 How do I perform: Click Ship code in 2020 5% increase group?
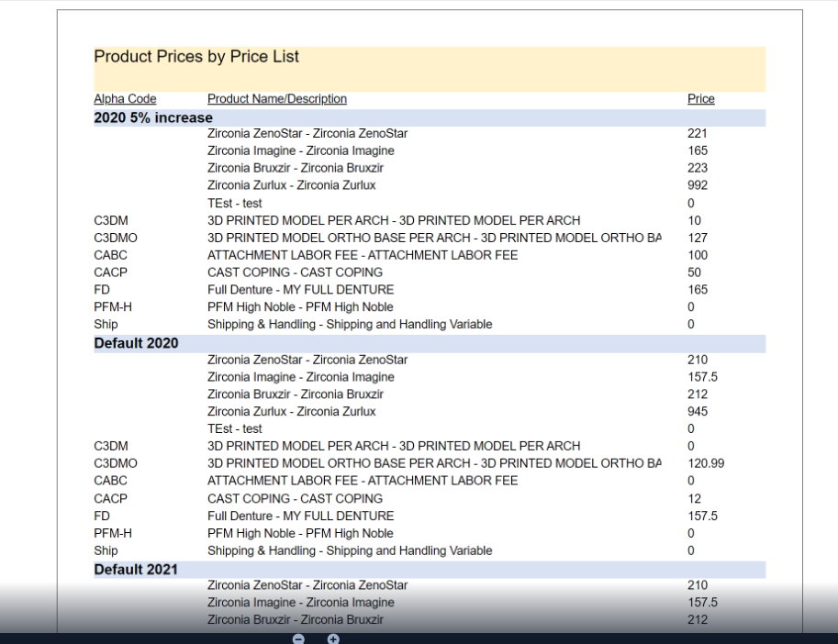point(106,325)
